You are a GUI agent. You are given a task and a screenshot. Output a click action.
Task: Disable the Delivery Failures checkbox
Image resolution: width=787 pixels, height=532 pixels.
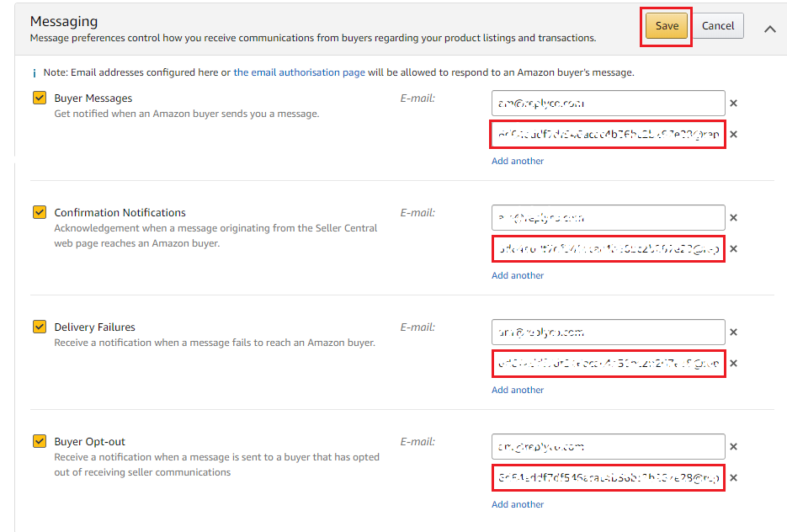click(40, 327)
